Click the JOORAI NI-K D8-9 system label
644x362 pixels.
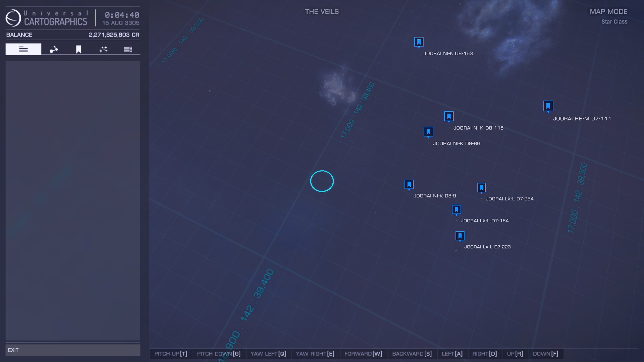point(435,196)
